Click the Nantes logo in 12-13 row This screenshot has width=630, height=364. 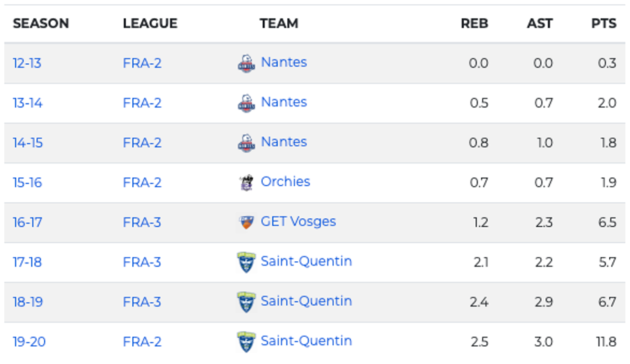click(x=246, y=63)
